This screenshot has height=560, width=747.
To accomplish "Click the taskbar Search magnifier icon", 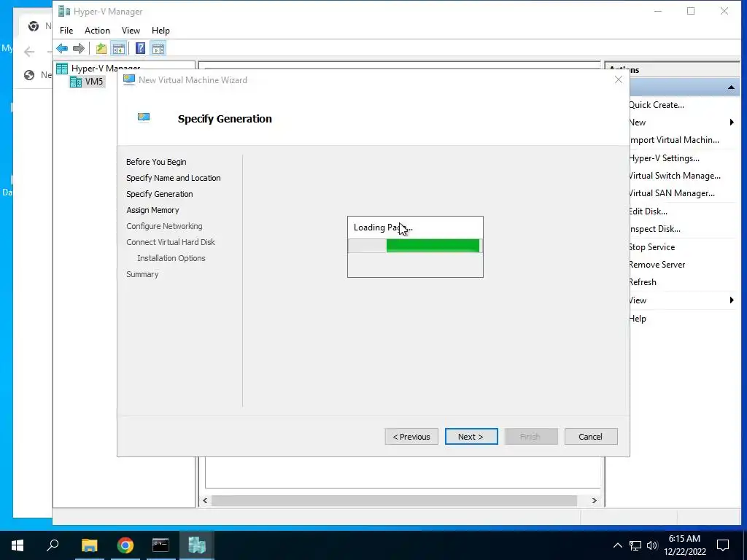I will pos(53,545).
